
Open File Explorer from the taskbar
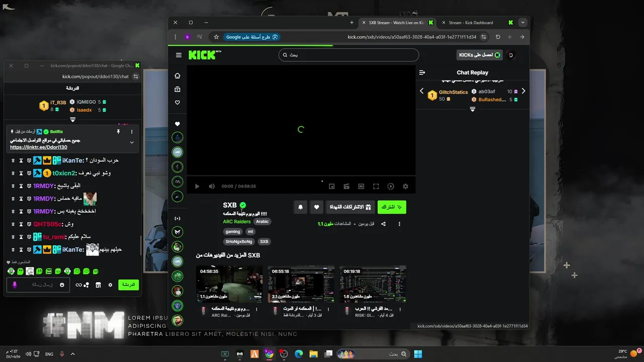[x=313, y=354]
